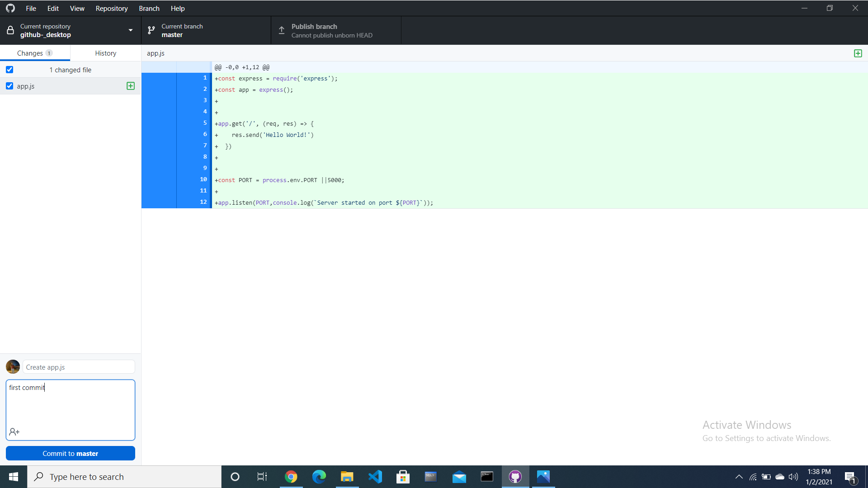Toggle the 1 changed file checkbox
Screen dimensions: 868x488
pyautogui.click(x=9, y=70)
